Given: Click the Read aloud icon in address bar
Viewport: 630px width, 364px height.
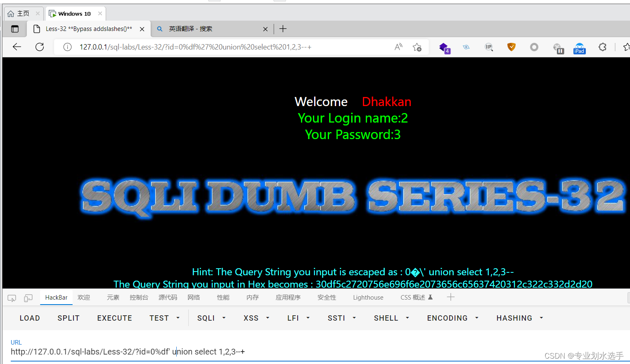Looking at the screenshot, I should point(398,47).
